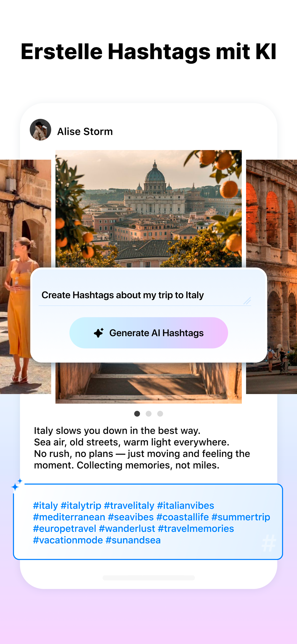This screenshot has height=644, width=297.
Task: Focus the Create Hashtags prompt field
Action: pyautogui.click(x=145, y=295)
